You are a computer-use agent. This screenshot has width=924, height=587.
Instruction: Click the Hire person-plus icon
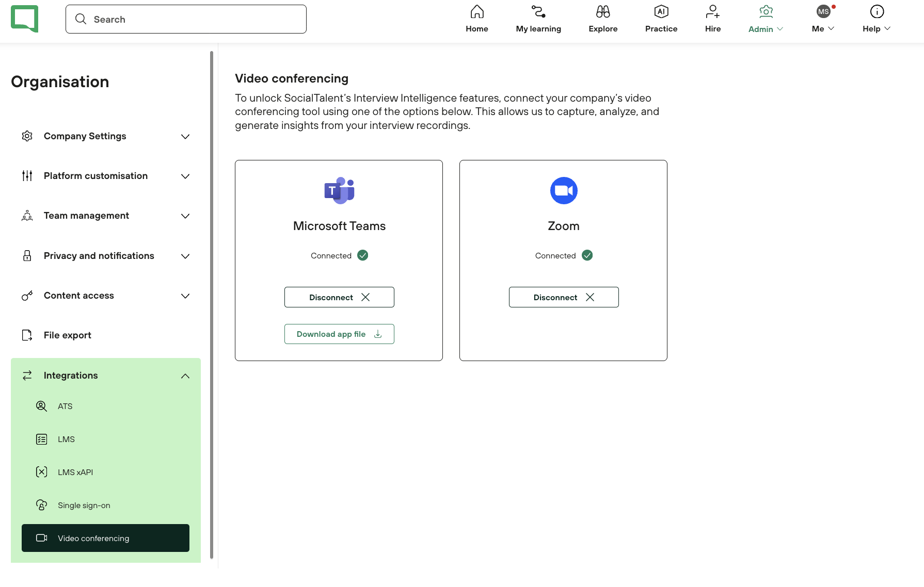click(712, 11)
